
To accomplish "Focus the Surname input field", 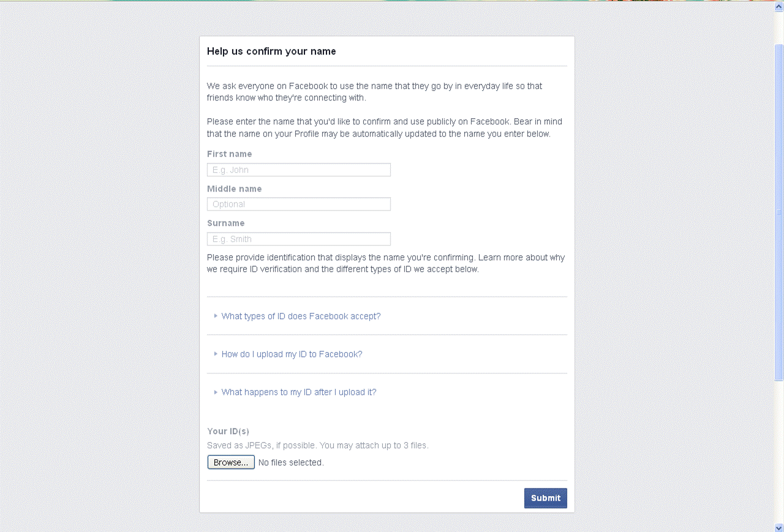I will pyautogui.click(x=298, y=239).
